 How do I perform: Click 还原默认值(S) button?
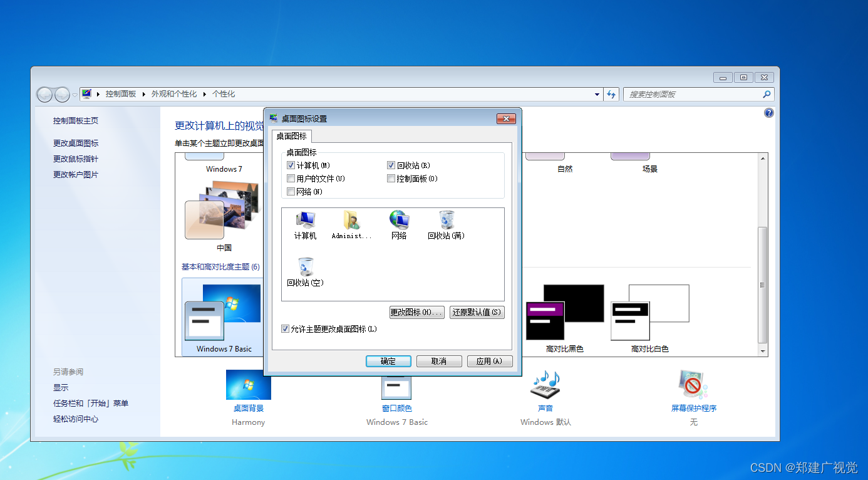point(477,312)
